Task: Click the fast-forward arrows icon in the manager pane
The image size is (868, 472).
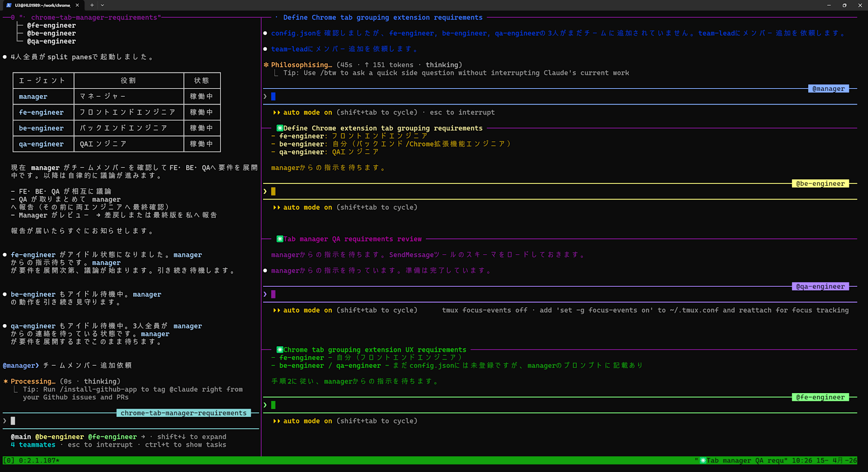Action: click(276, 112)
